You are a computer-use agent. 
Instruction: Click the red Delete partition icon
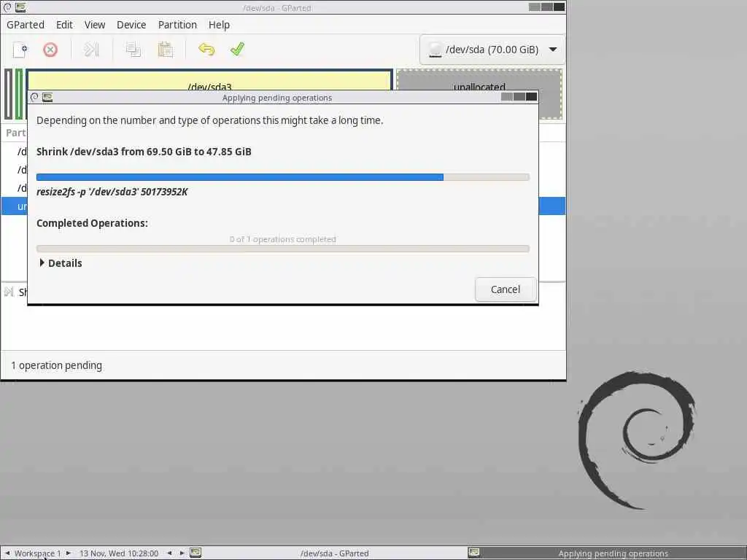click(50, 50)
